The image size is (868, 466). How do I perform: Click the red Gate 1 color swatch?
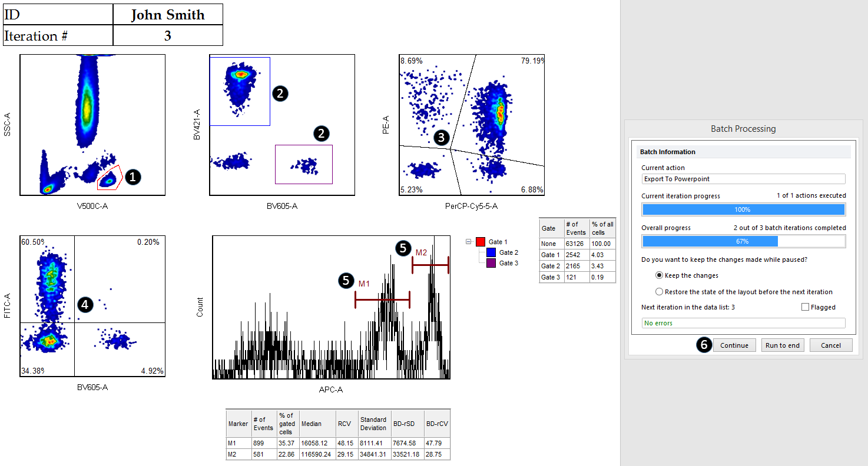pyautogui.click(x=481, y=242)
